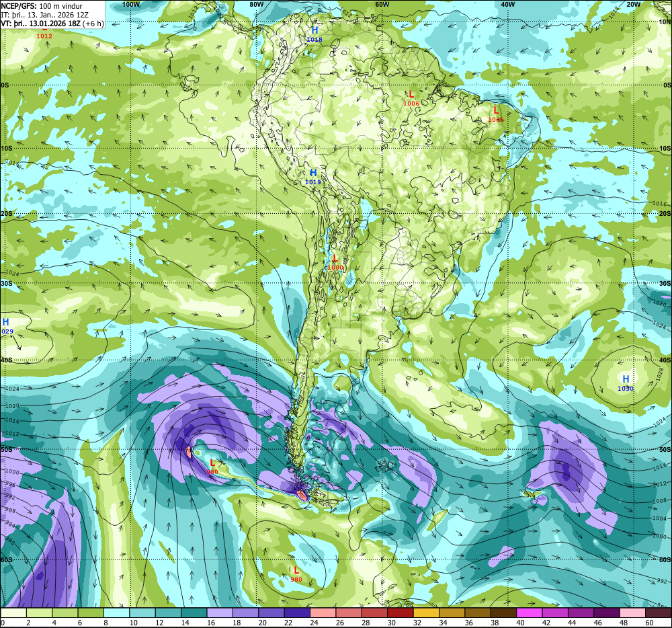Click the legend number 38
Viewport: 672px width, 628px height.
click(494, 623)
